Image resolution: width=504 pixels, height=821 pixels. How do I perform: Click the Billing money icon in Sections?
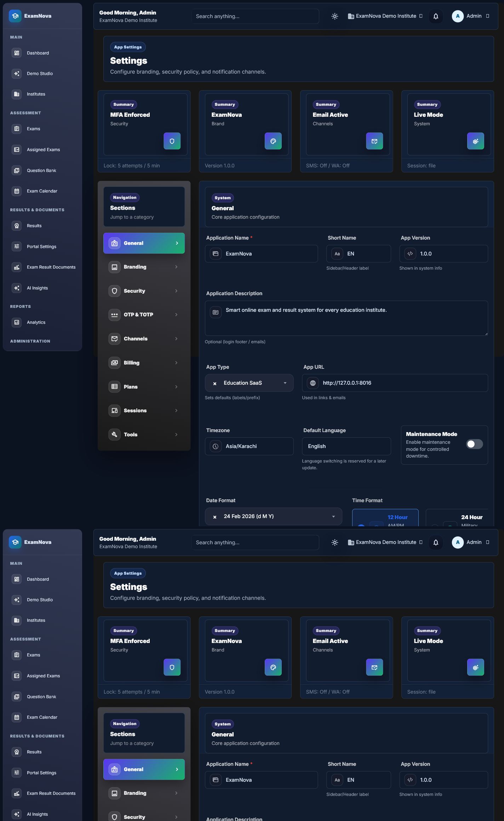114,363
